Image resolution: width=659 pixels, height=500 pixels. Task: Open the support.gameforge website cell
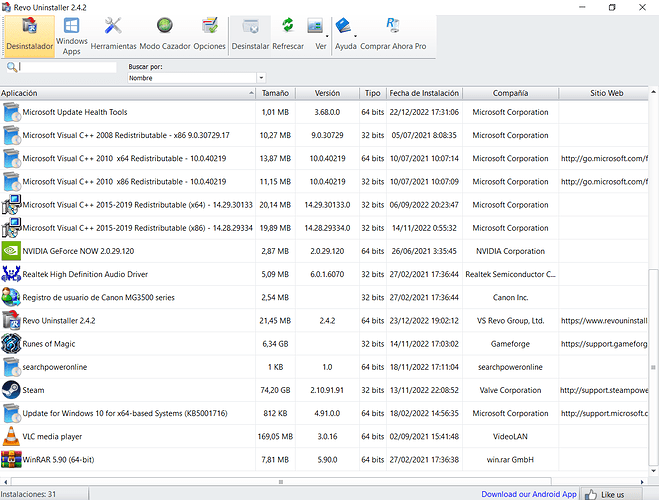(604, 344)
